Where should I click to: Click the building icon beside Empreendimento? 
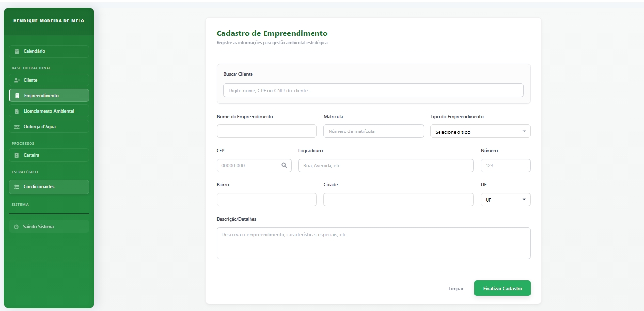[17, 96]
